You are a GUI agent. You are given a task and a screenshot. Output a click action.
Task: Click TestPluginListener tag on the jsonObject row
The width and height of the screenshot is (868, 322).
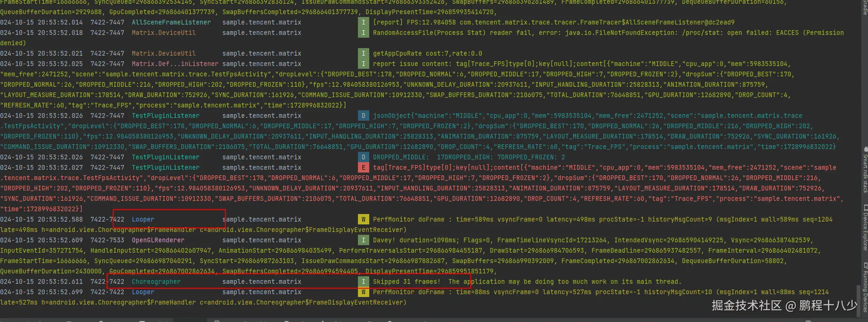[x=165, y=116]
